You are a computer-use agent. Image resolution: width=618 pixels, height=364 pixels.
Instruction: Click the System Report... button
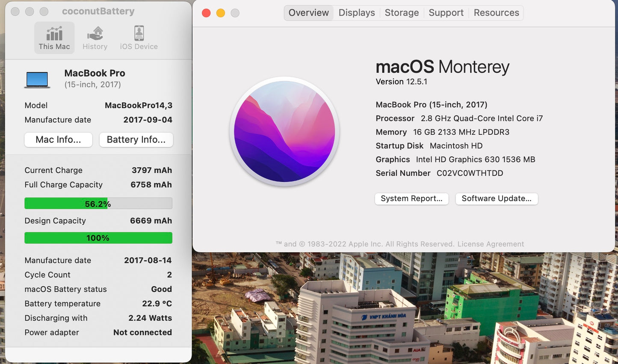tap(411, 198)
